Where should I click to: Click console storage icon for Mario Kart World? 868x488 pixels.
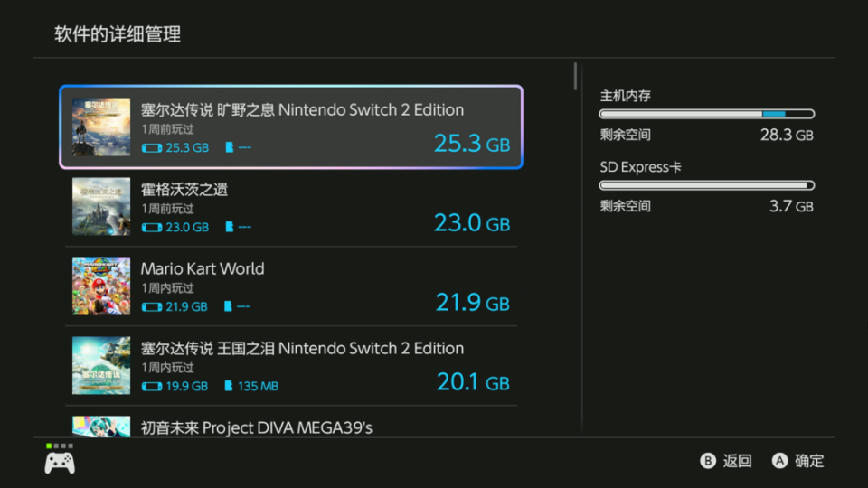[x=152, y=306]
